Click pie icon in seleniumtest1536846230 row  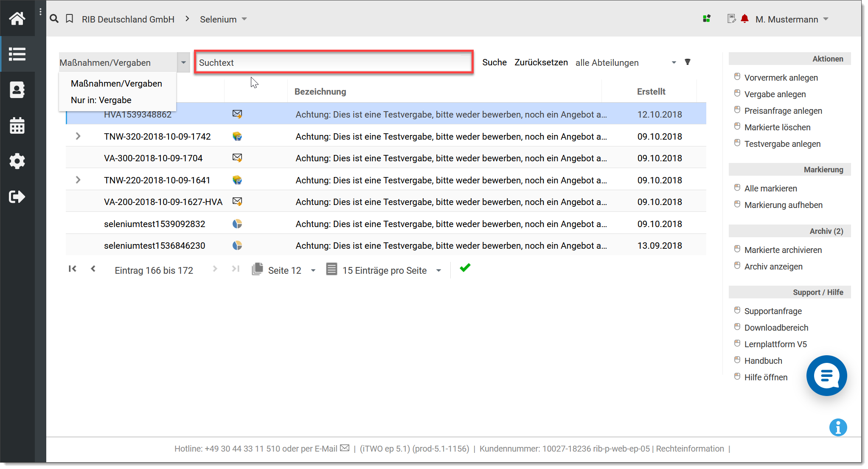coord(237,245)
